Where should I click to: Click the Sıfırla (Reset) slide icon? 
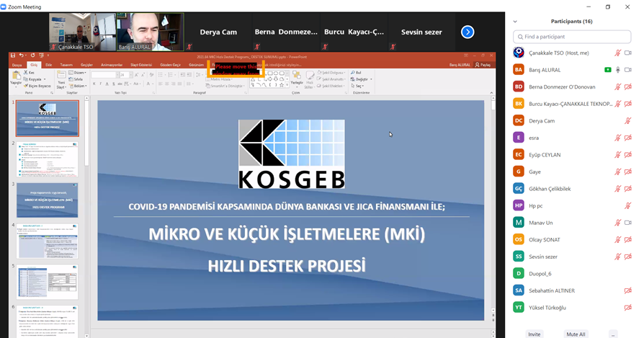point(71,79)
